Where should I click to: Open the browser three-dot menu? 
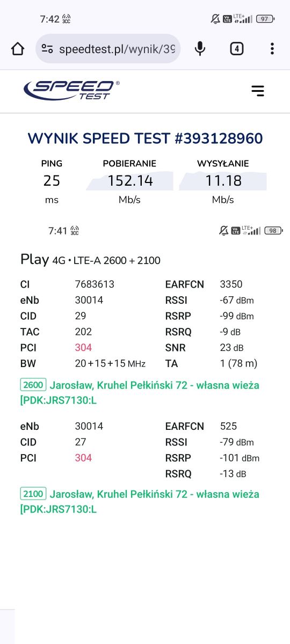272,49
